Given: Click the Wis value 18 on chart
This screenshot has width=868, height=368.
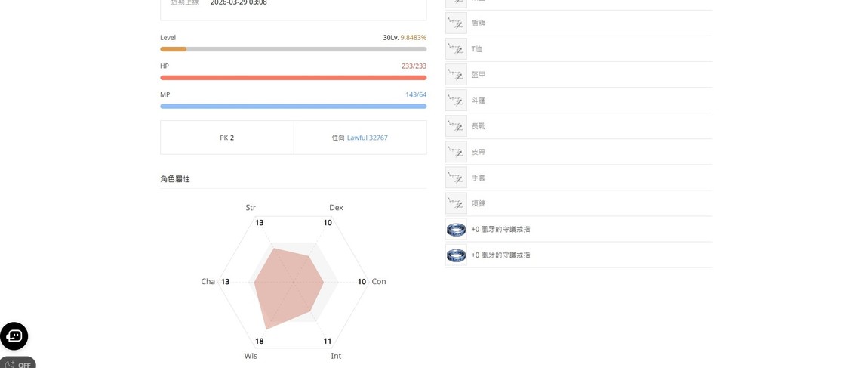Looking at the screenshot, I should coord(259,342).
